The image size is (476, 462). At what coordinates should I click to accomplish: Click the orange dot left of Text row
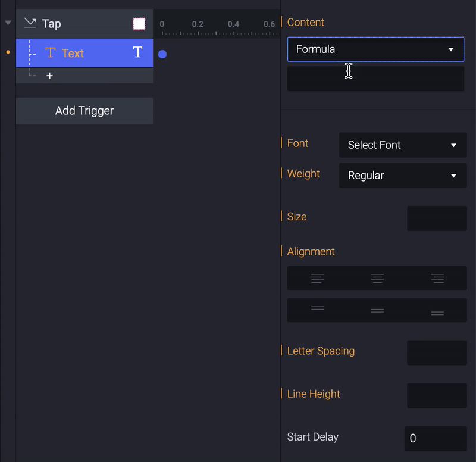tap(8, 52)
